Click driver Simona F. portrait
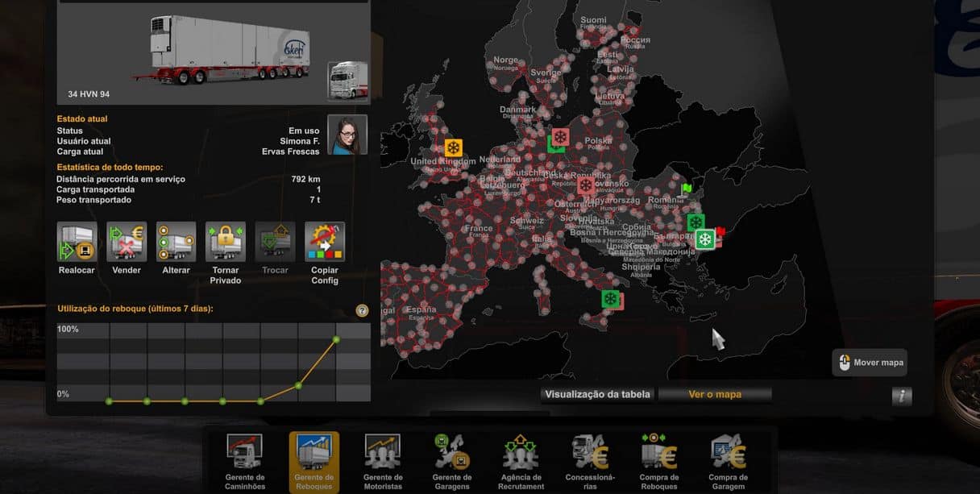The image size is (980, 494). [x=347, y=135]
